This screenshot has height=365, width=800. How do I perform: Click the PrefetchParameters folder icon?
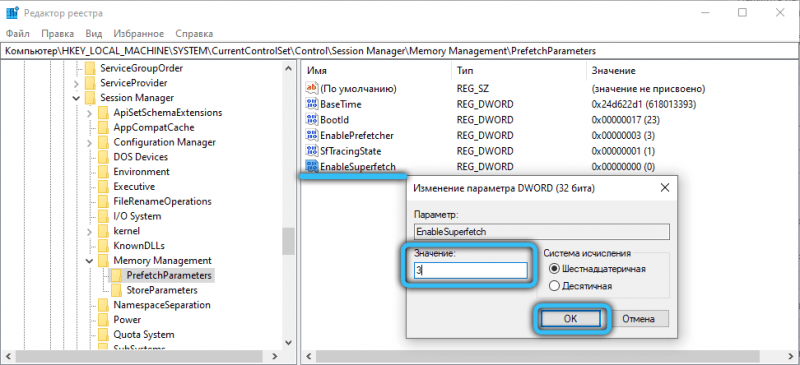117,275
